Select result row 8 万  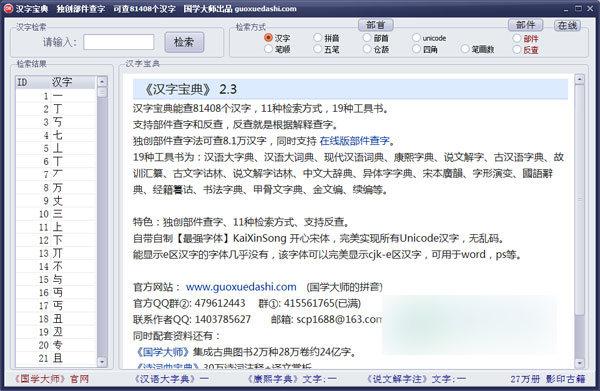point(56,188)
